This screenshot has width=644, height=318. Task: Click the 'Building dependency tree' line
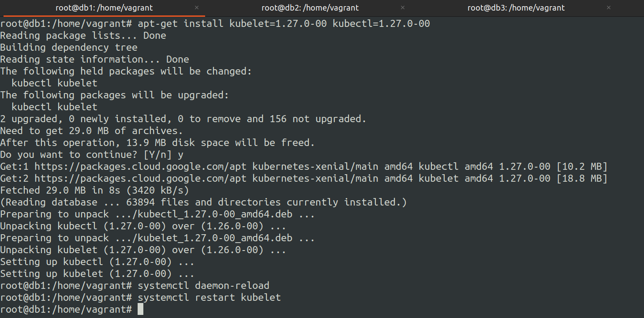pos(69,48)
